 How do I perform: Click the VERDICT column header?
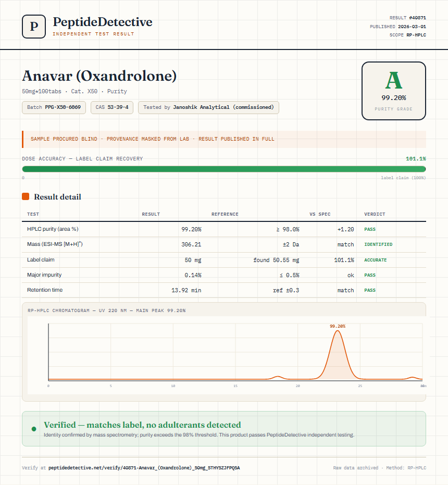pyautogui.click(x=375, y=214)
